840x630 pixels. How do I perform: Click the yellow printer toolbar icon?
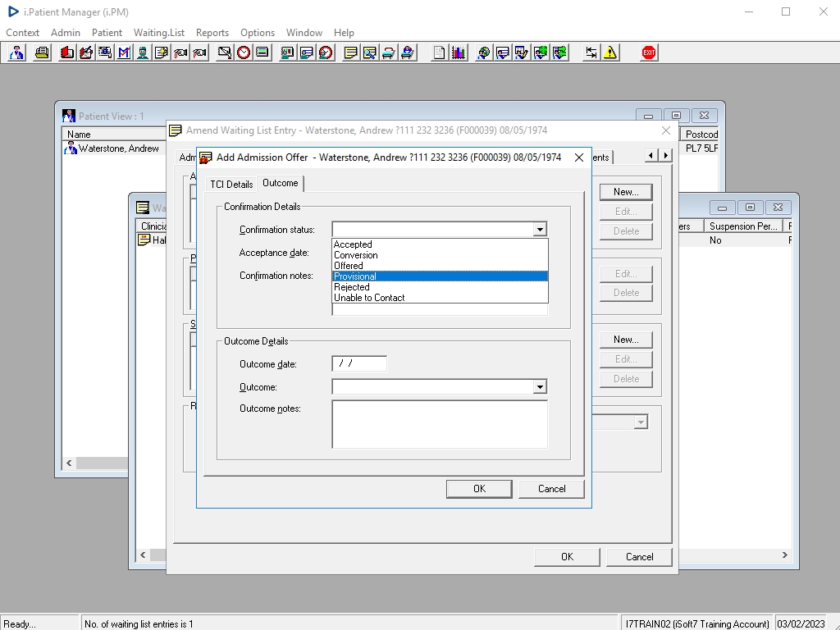(42, 52)
